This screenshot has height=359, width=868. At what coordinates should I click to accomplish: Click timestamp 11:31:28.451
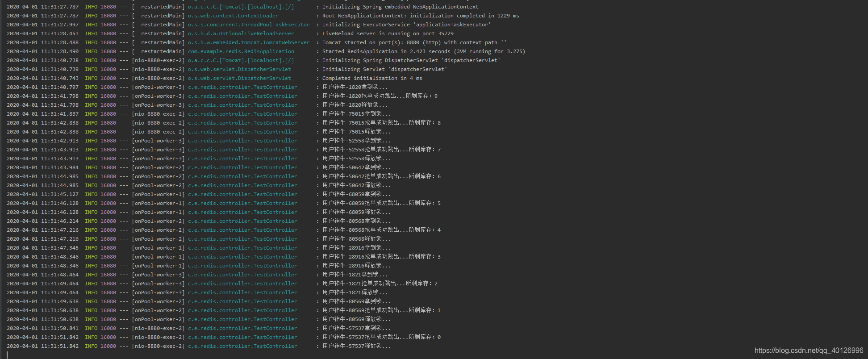(60, 33)
